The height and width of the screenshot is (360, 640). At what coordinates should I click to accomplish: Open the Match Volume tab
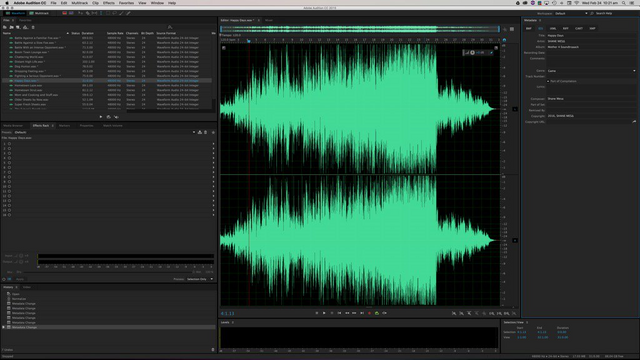tap(113, 126)
